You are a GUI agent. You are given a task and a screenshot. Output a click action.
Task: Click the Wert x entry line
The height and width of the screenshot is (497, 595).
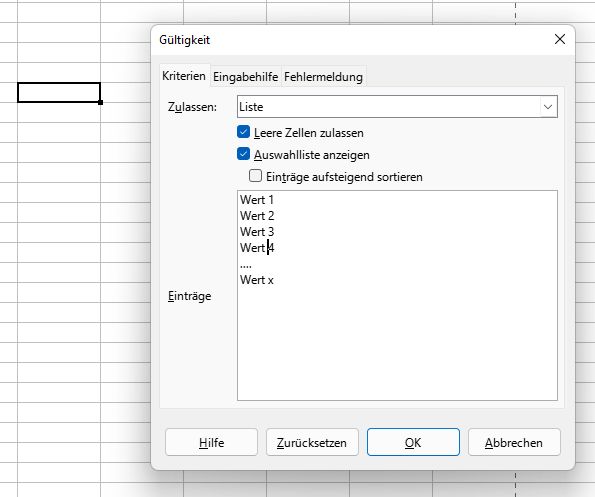tap(257, 280)
